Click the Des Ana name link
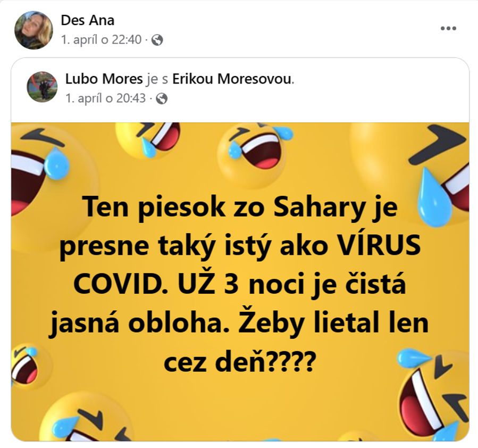478x448 pixels. pyautogui.click(x=88, y=20)
